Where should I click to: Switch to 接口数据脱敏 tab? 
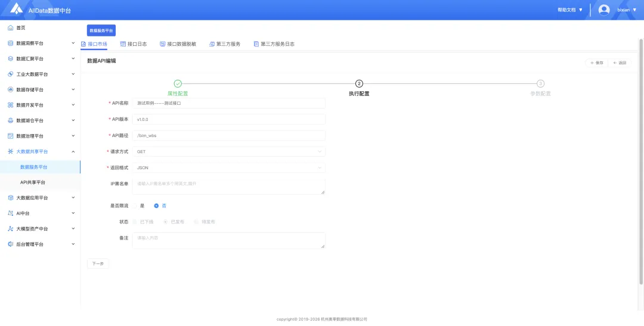[x=178, y=44]
